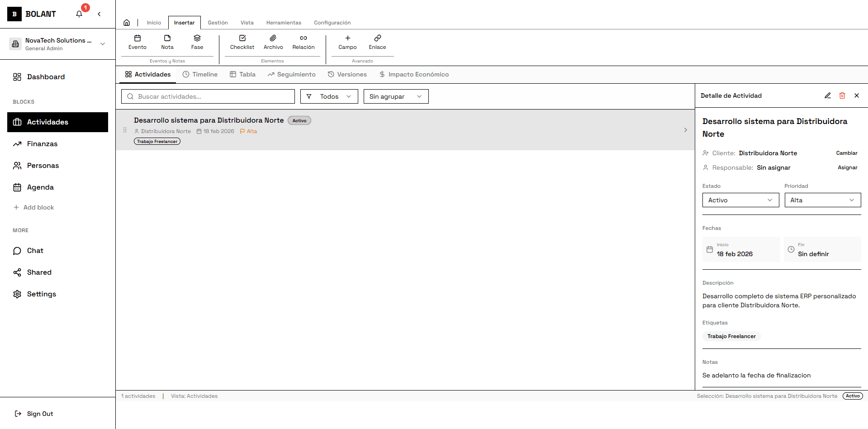
Task: Change the Prioridad dropdown from Alta
Action: coord(822,200)
